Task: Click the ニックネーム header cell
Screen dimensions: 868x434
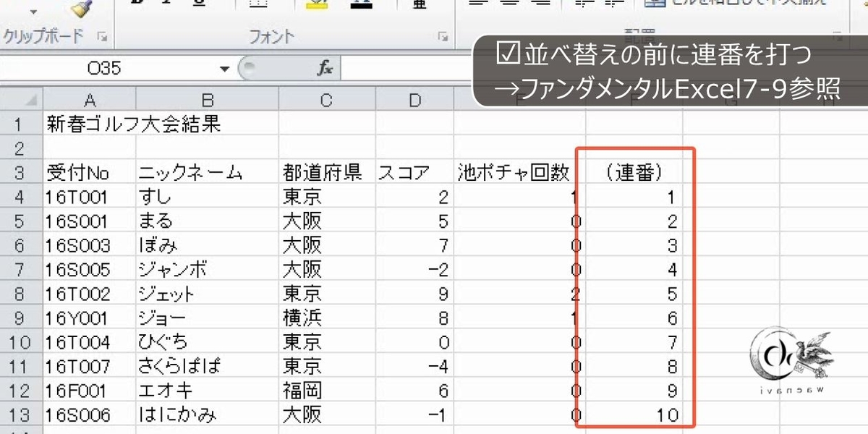Action: click(208, 172)
